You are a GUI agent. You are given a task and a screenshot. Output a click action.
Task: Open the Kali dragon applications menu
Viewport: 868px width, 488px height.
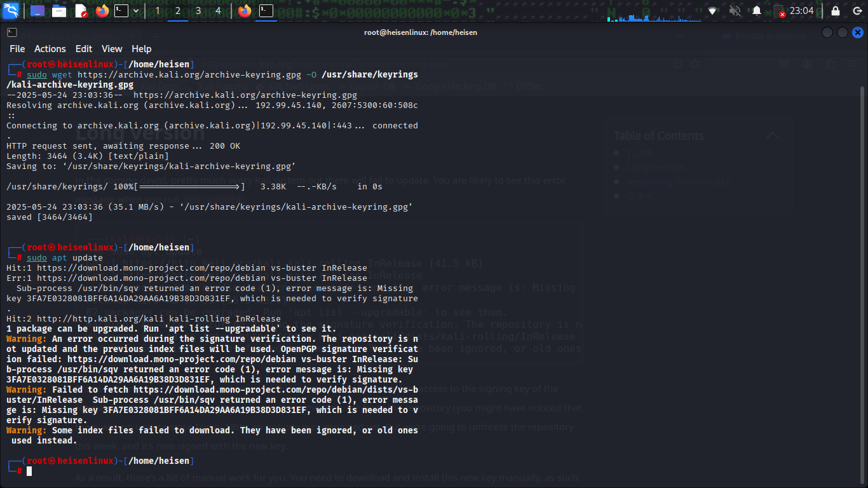tap(12, 11)
